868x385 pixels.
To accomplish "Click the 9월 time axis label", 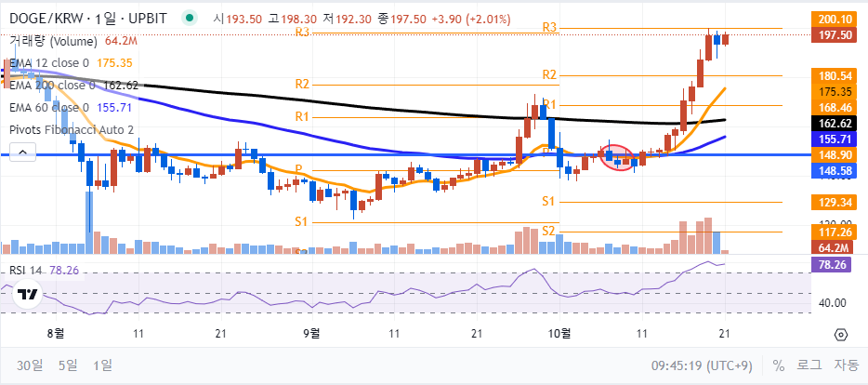I will click(311, 334).
